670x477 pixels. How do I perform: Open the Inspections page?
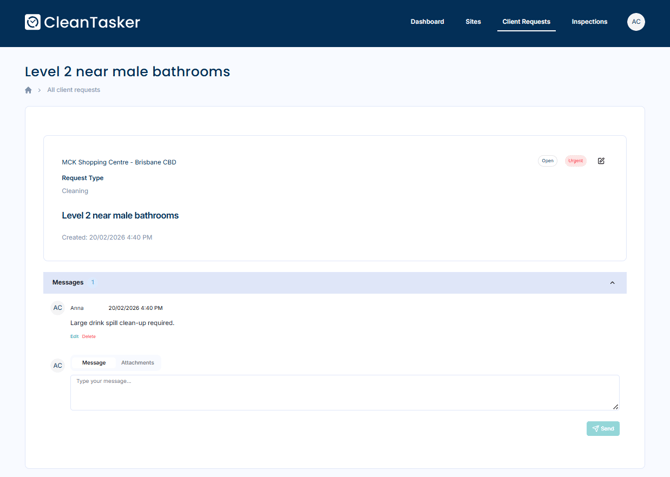[x=589, y=22]
